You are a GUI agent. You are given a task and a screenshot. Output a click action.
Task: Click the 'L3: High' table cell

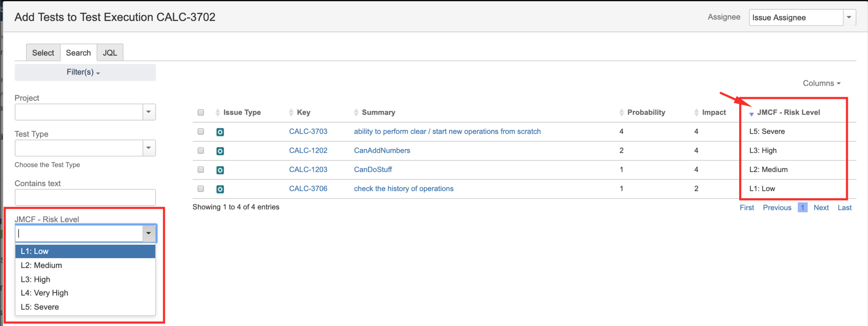click(x=763, y=151)
